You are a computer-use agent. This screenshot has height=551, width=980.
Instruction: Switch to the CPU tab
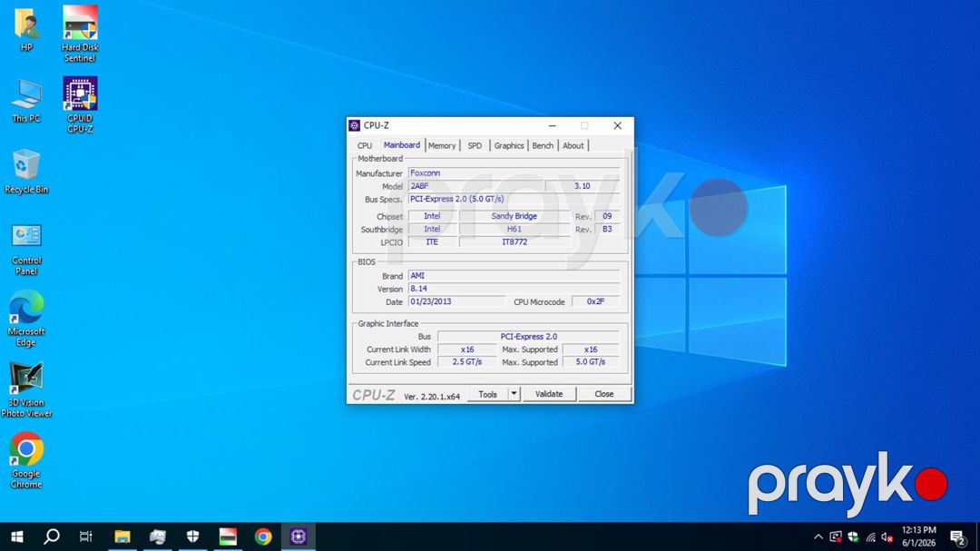click(365, 146)
